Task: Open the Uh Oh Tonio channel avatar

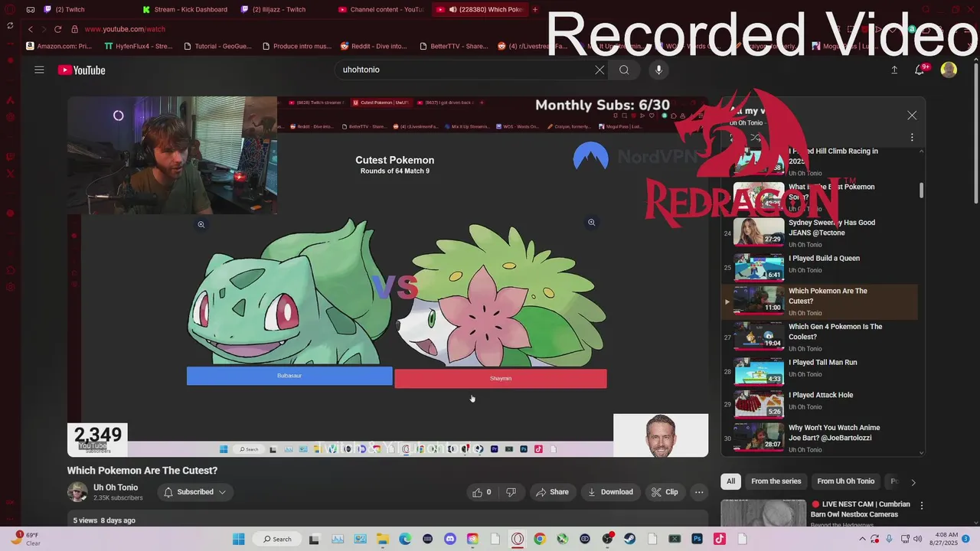Action: (x=77, y=492)
